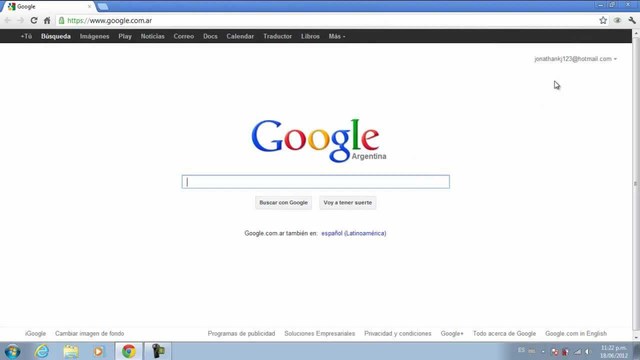This screenshot has width=640, height=360.
Task: Open the Google+ footer link
Action: 452,333
